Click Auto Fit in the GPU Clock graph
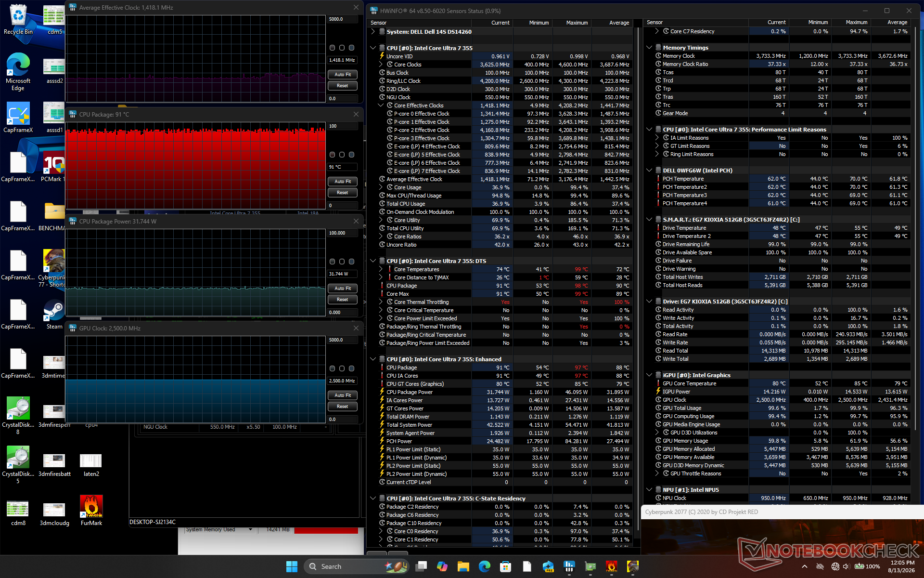924x578 pixels. click(x=343, y=395)
